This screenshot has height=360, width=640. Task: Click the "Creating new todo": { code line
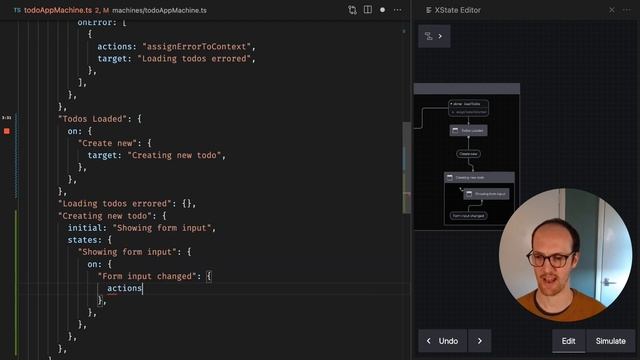pyautogui.click(x=112, y=216)
